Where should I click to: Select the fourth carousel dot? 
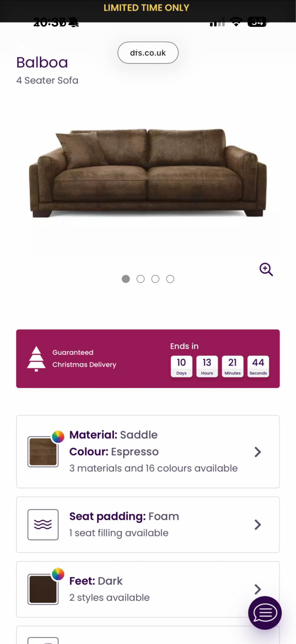pyautogui.click(x=170, y=279)
